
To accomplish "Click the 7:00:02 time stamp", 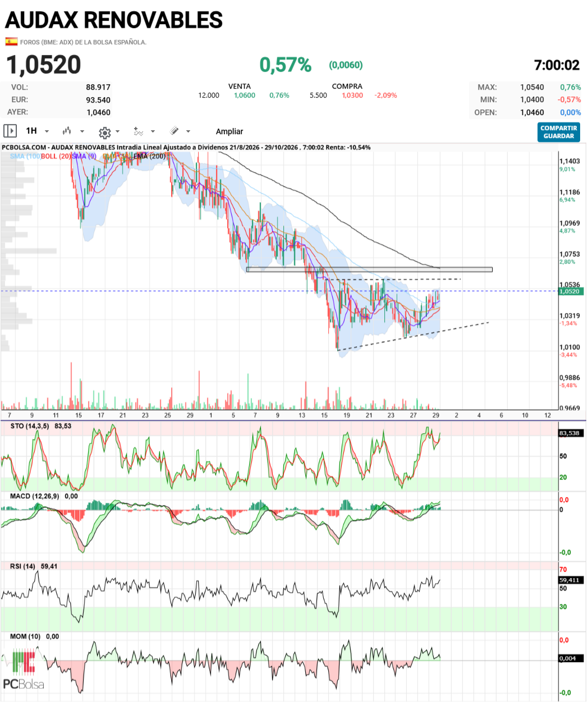I will [x=557, y=65].
